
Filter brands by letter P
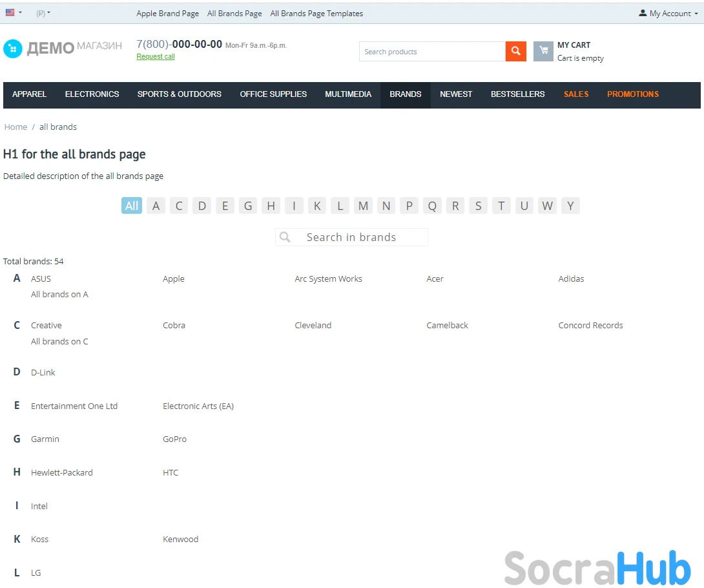(x=409, y=205)
